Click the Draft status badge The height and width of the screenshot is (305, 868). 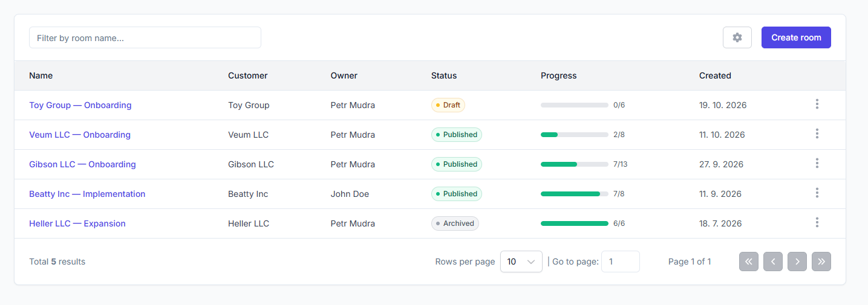coord(448,105)
